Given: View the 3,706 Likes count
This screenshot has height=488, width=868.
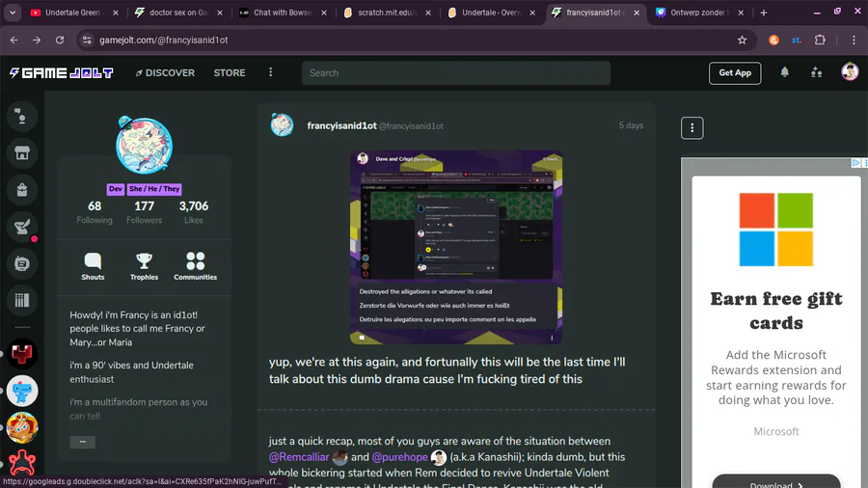Looking at the screenshot, I should (194, 212).
